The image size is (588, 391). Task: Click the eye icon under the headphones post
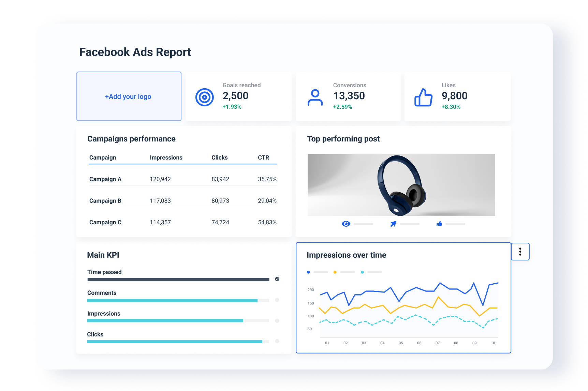tap(346, 224)
